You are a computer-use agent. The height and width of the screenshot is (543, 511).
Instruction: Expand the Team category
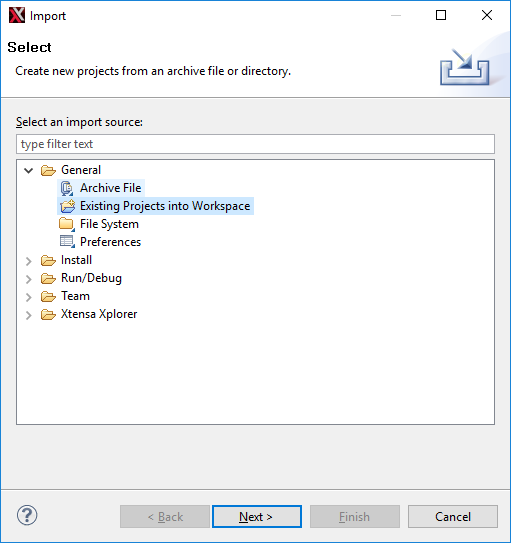[29, 297]
